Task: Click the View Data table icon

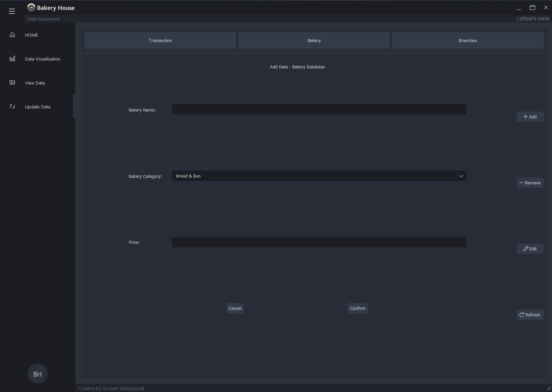Action: [12, 82]
